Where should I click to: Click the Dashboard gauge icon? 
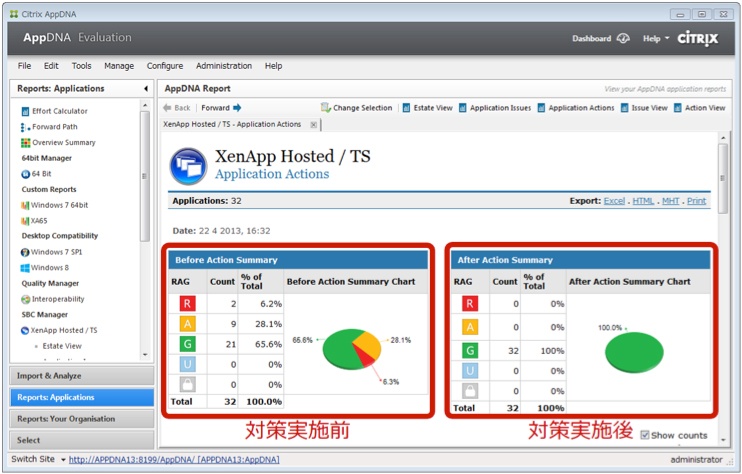(x=623, y=38)
